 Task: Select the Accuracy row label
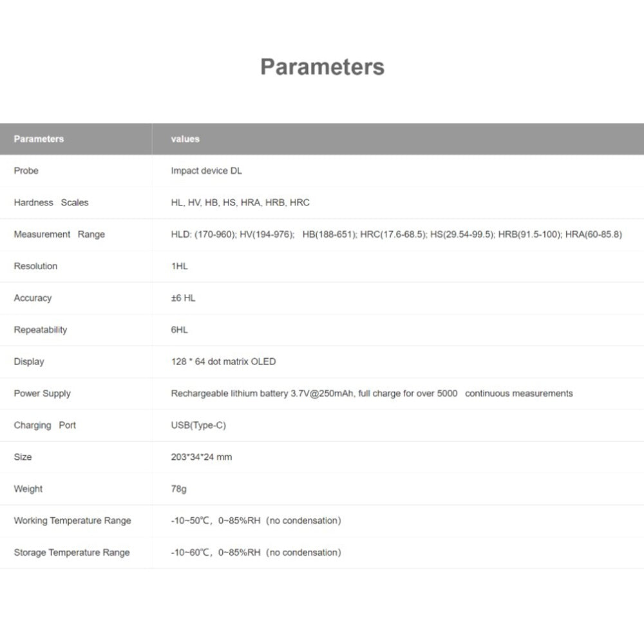[33, 298]
